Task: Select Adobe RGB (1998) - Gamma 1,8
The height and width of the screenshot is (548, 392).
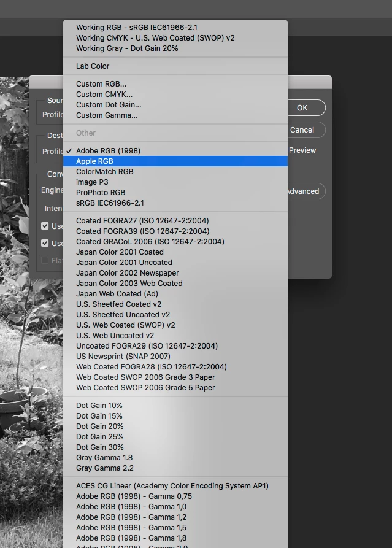Action: click(175, 538)
